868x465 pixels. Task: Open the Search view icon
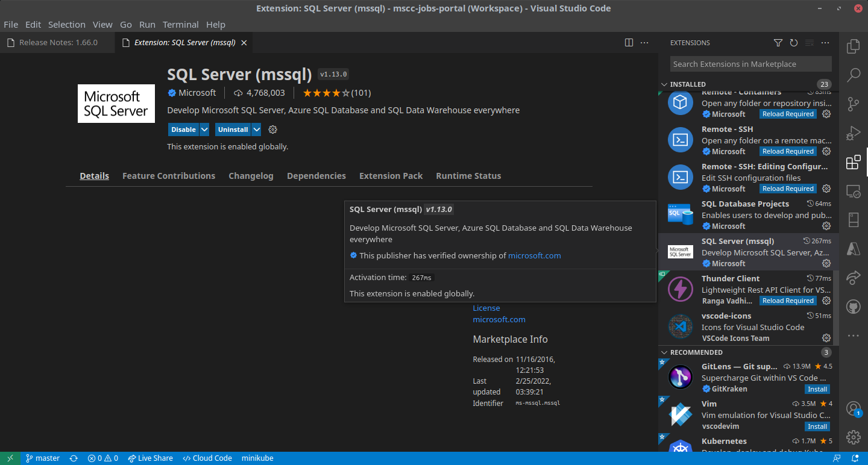(x=853, y=75)
